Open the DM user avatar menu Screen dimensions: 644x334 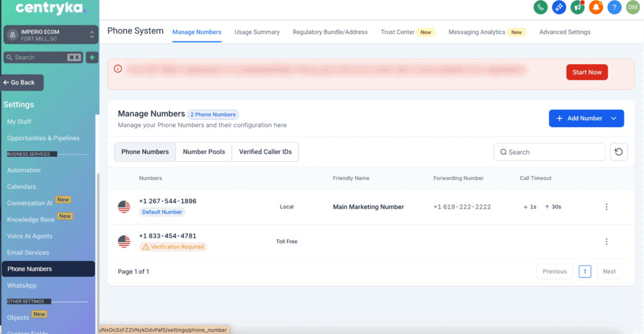tap(633, 8)
